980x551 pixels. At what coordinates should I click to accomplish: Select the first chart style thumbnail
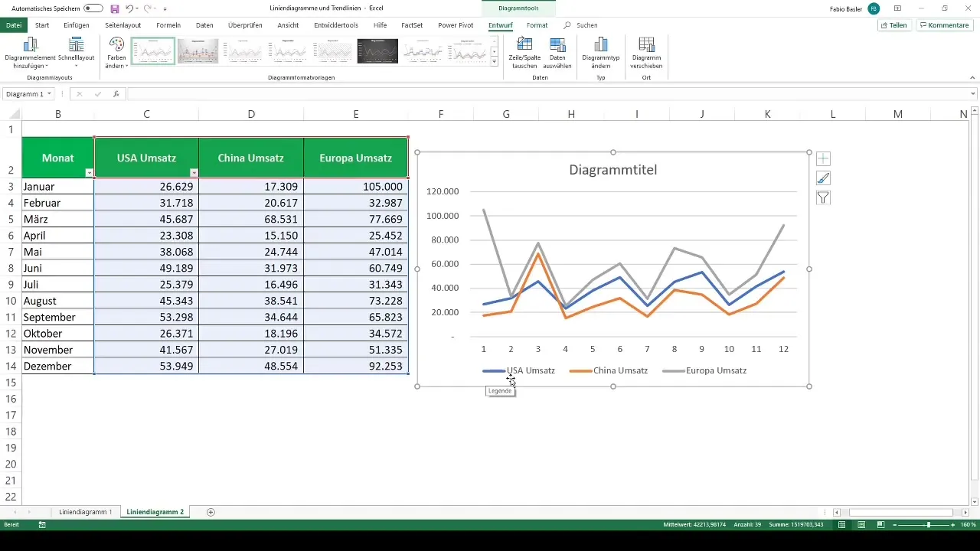[x=153, y=51]
